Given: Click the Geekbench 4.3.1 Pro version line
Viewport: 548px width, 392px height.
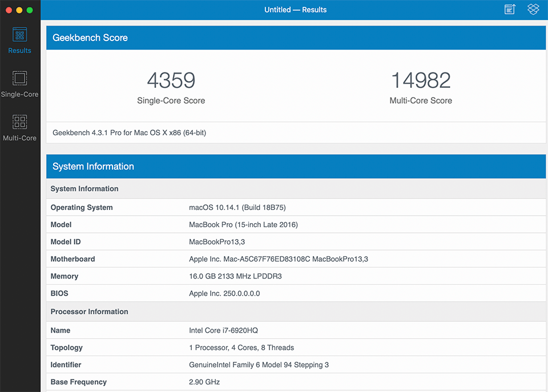Looking at the screenshot, I should 130,133.
